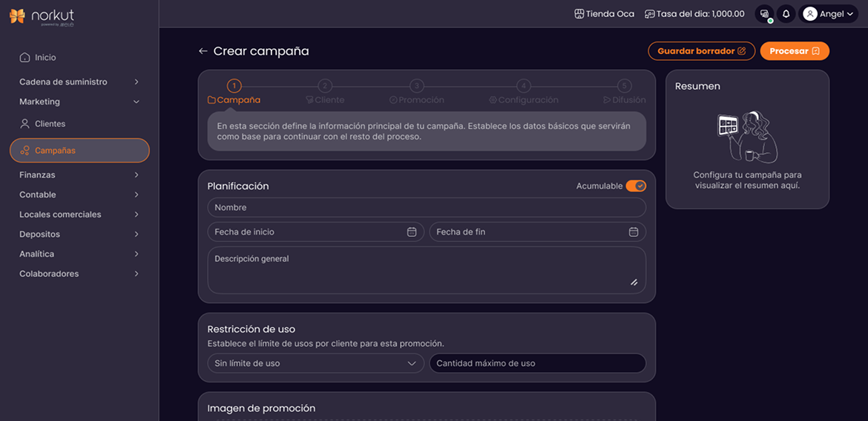Open the Sin límite de uso dropdown

point(315,363)
